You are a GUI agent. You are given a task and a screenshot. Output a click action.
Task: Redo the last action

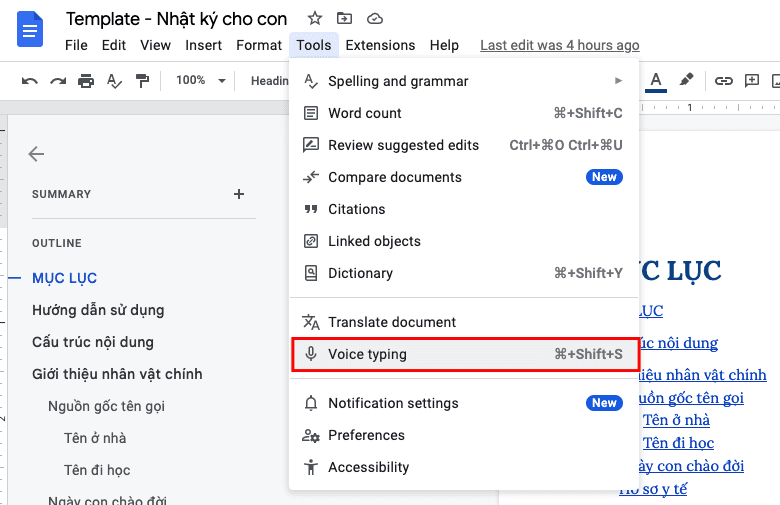(x=58, y=81)
